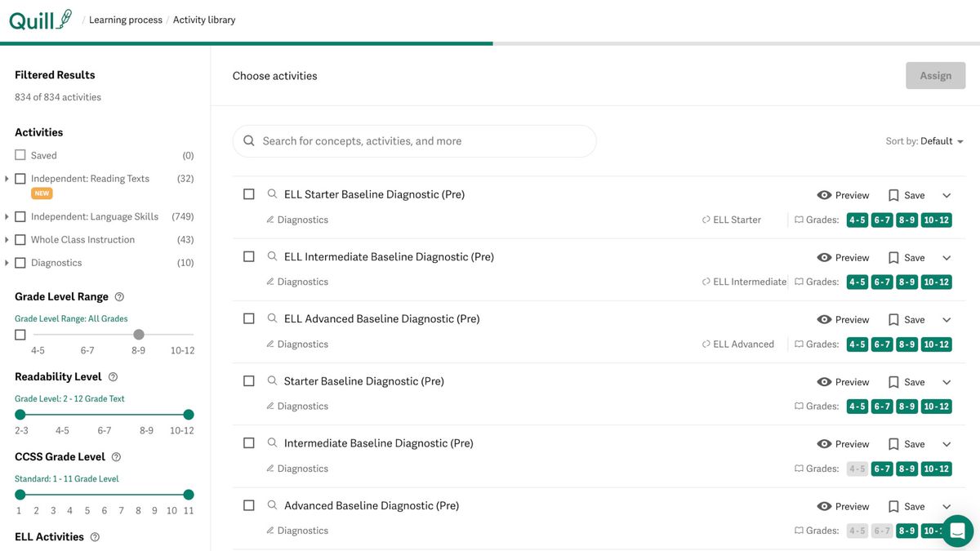Screen dimensions: 980x551
Task: Open the Activity library breadcrumb
Action: click(204, 20)
